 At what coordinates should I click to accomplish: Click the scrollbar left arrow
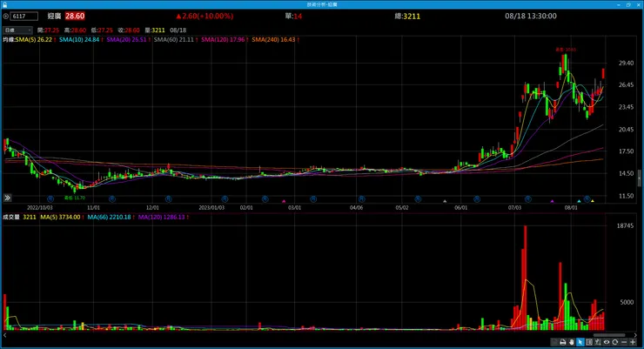pos(4,335)
